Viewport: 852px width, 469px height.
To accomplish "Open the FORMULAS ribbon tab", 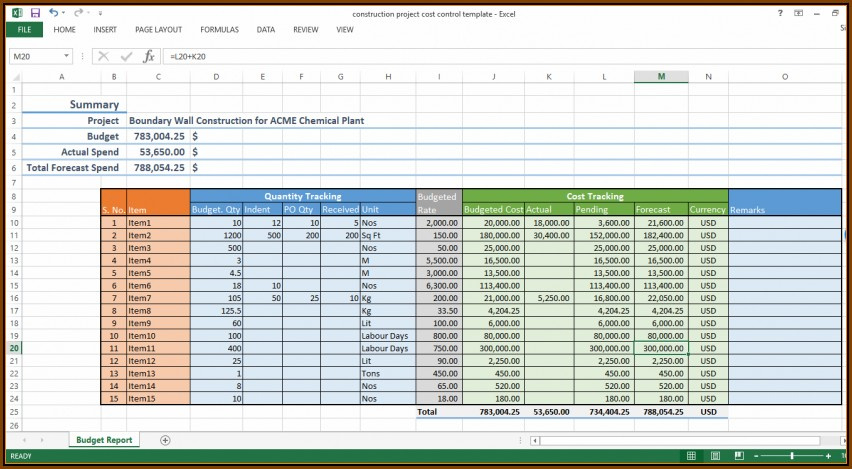I will (220, 30).
